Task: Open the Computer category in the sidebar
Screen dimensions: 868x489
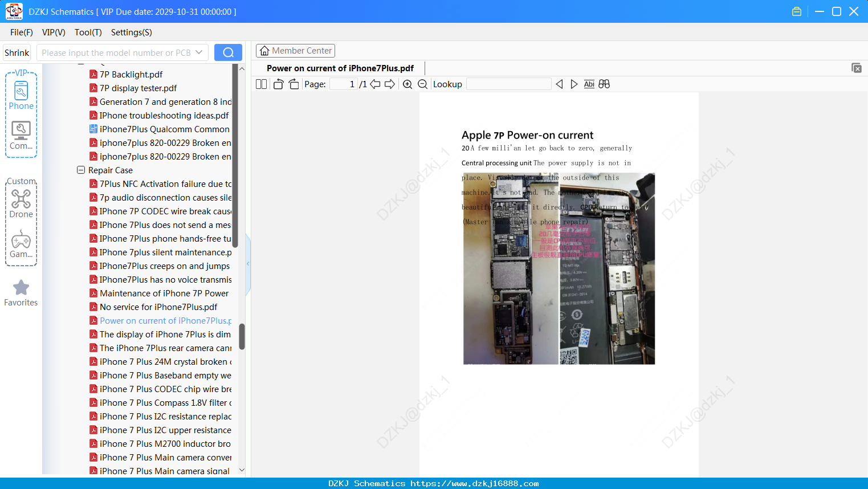Action: [x=21, y=136]
